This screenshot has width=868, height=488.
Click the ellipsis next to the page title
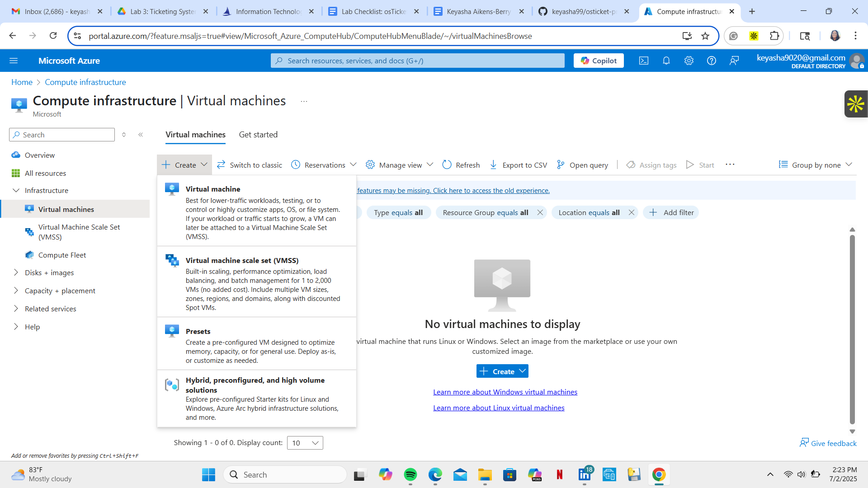click(x=304, y=101)
